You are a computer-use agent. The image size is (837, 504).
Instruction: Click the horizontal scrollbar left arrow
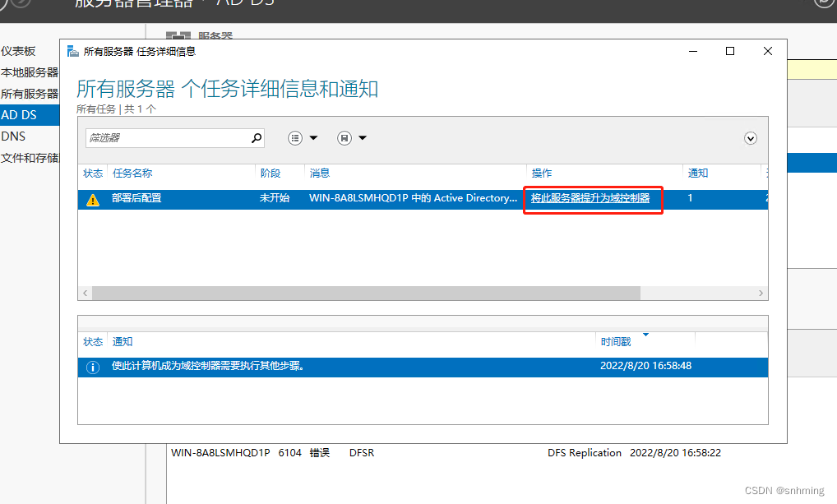point(85,294)
